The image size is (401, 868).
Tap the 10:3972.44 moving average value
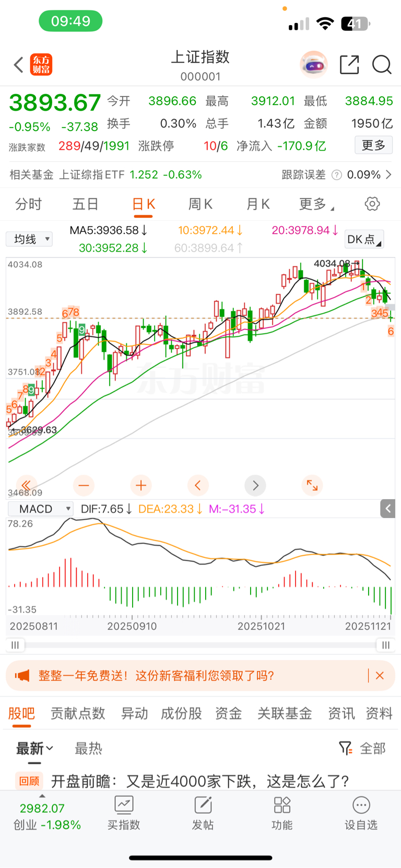click(210, 230)
